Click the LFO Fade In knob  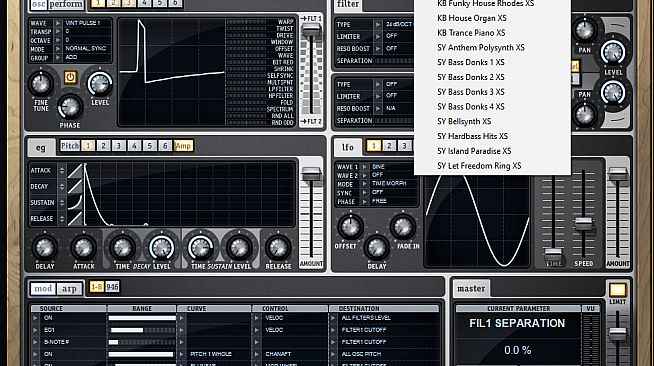click(x=402, y=226)
